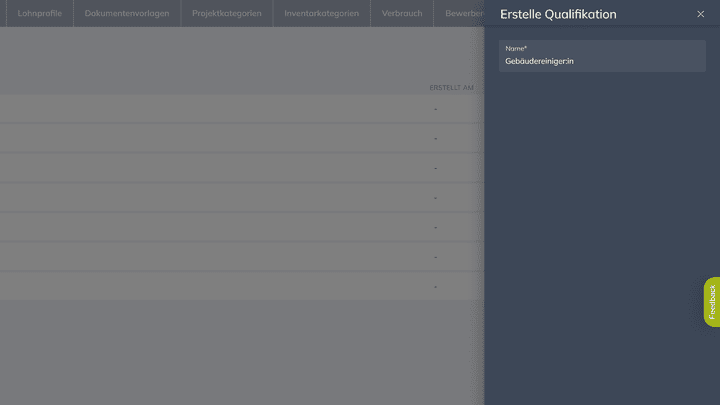This screenshot has height=405, width=720.
Task: Open the green Feedback tab
Action: [x=711, y=301]
